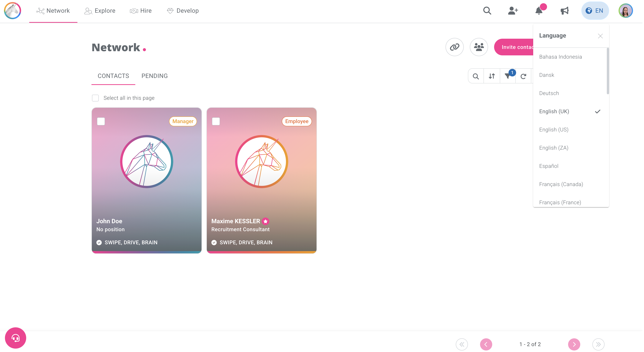This screenshot has width=644, height=352.
Task: Open notifications bell icon
Action: pyautogui.click(x=539, y=11)
